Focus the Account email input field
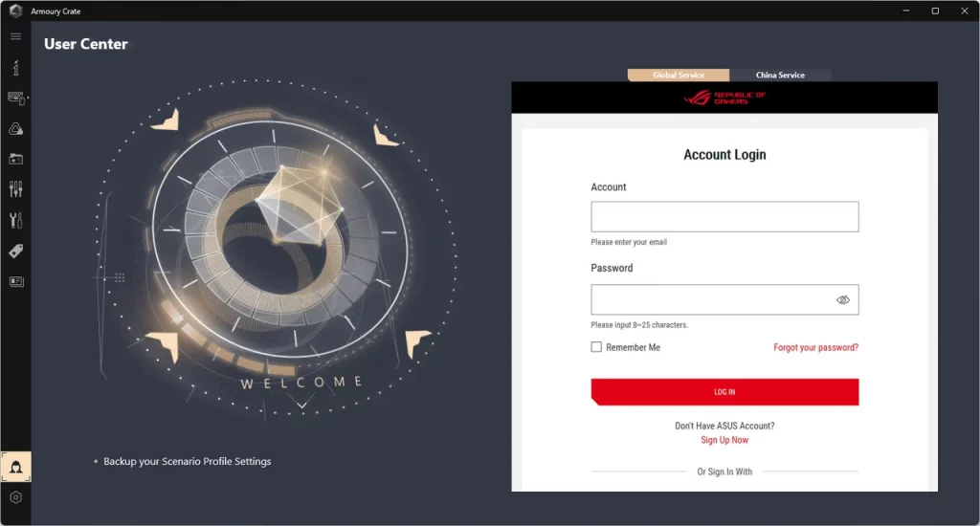 point(724,217)
